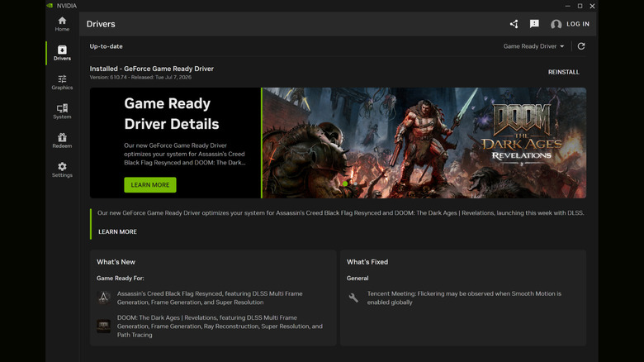Click the LEARN MORE text link below banner

point(117,231)
